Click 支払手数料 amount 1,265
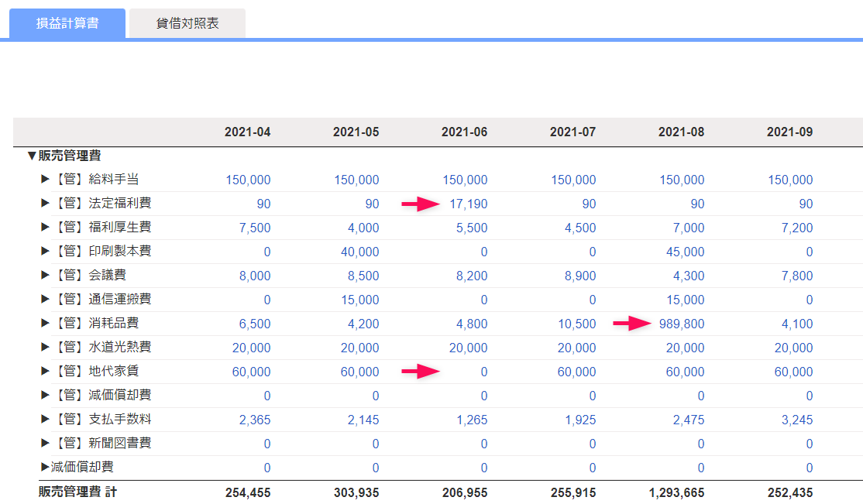This screenshot has height=504, width=863. (472, 420)
